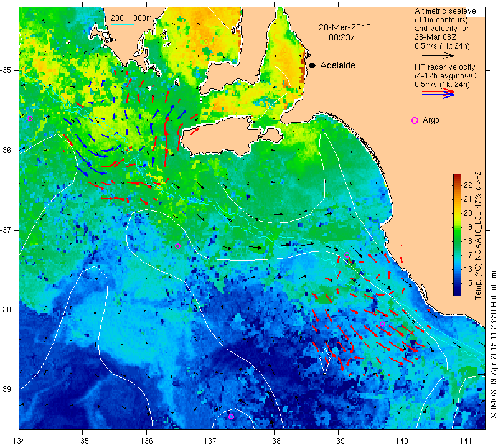This screenshot has width=498, height=448.
Task: Click the 18 tick on temperature colorbar
Action: (468, 241)
